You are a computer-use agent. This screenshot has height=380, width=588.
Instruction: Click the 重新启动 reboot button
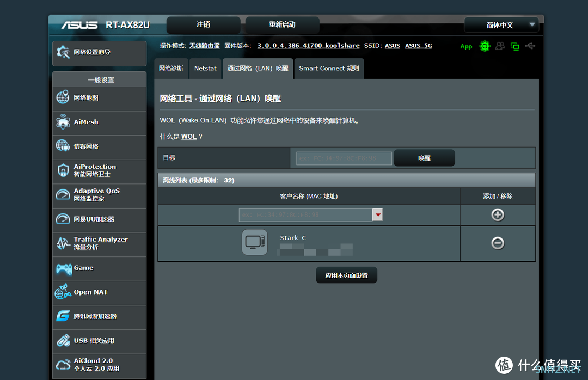coord(282,24)
